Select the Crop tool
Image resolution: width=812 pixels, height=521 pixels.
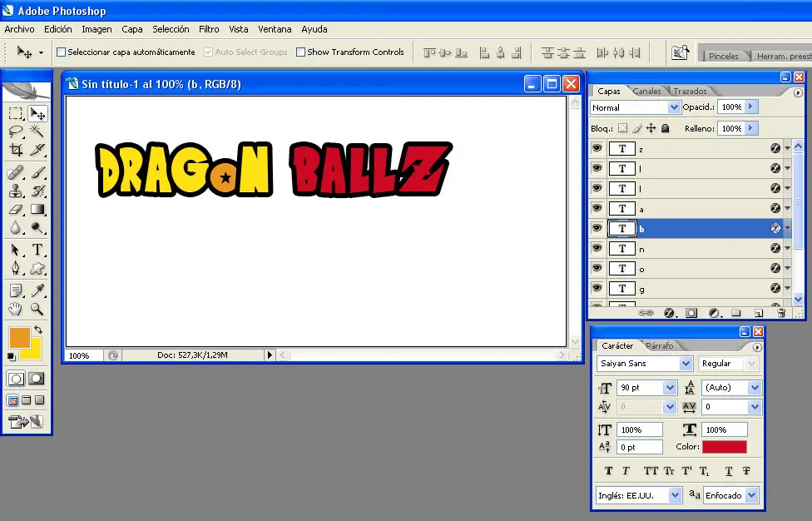point(16,150)
